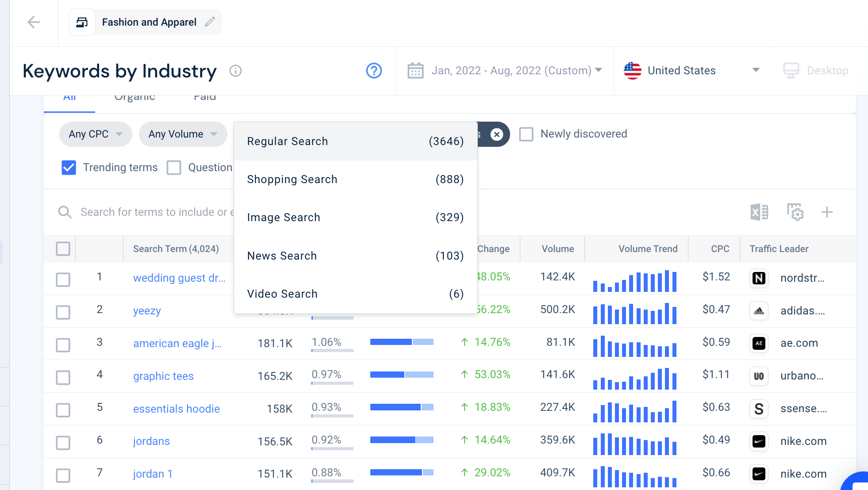Open the help question mark icon

tap(374, 70)
